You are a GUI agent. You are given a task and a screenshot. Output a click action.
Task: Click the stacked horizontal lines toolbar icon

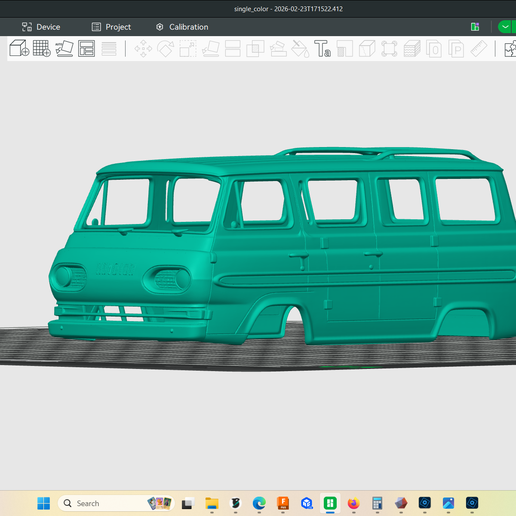(109, 49)
